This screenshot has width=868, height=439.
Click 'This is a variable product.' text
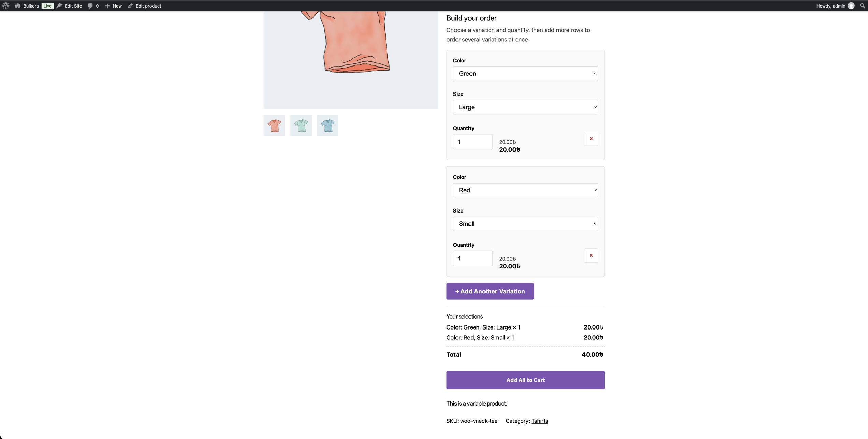pyautogui.click(x=477, y=404)
